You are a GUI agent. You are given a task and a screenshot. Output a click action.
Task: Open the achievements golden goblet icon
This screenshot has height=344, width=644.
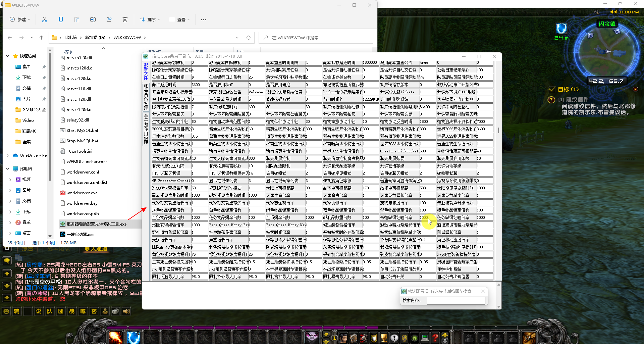[x=384, y=338]
